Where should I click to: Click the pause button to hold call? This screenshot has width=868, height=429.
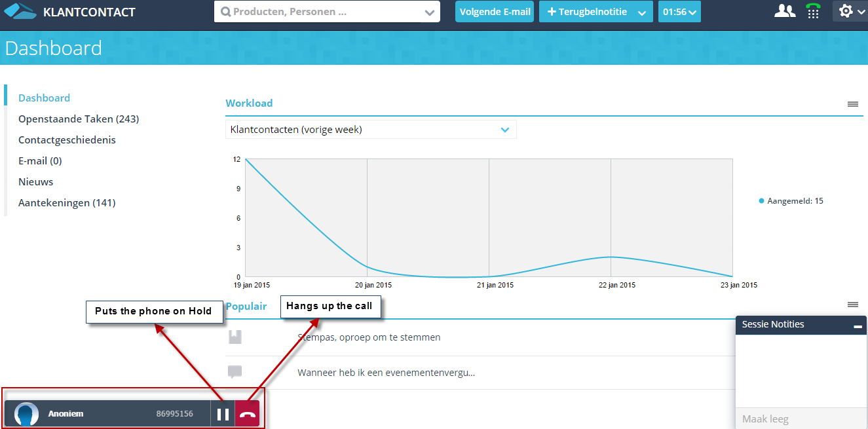click(x=223, y=414)
